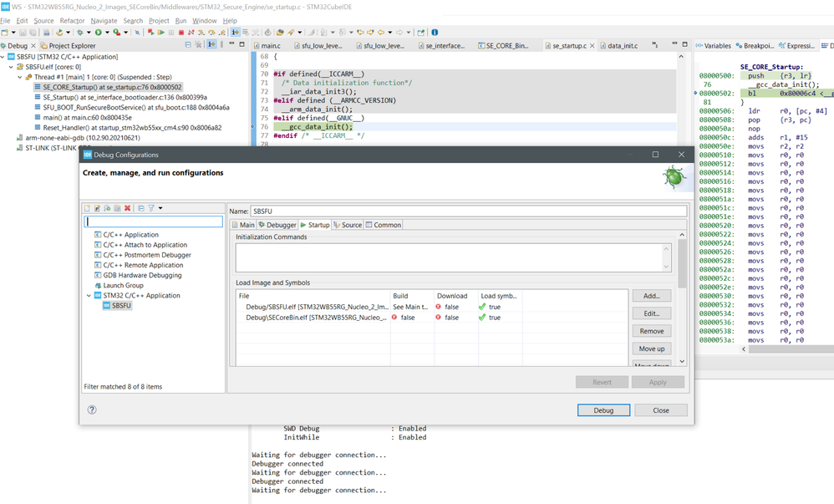
Task: Open the File menu
Action: click(5, 21)
